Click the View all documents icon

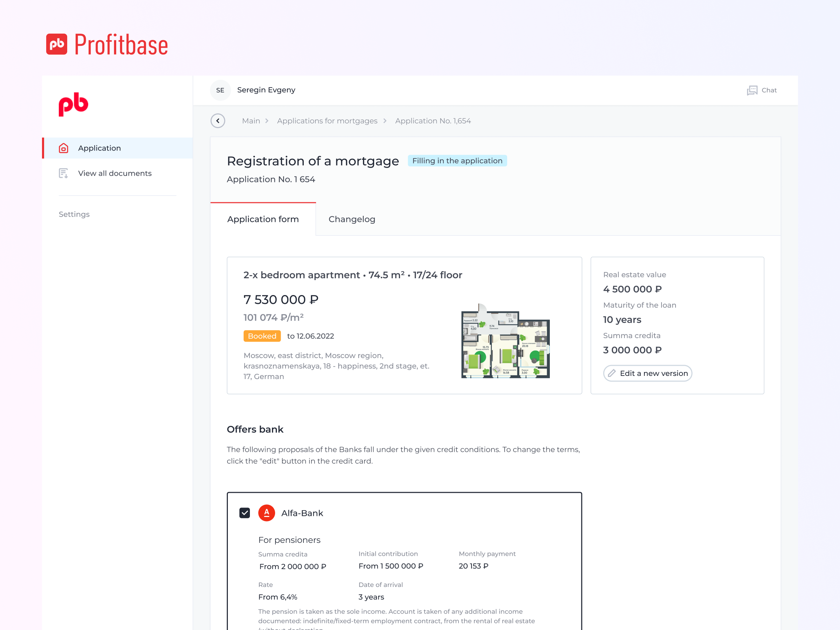[63, 173]
